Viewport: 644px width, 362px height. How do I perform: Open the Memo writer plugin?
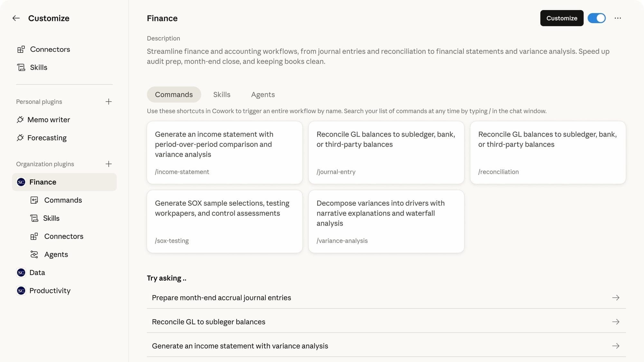tap(48, 120)
